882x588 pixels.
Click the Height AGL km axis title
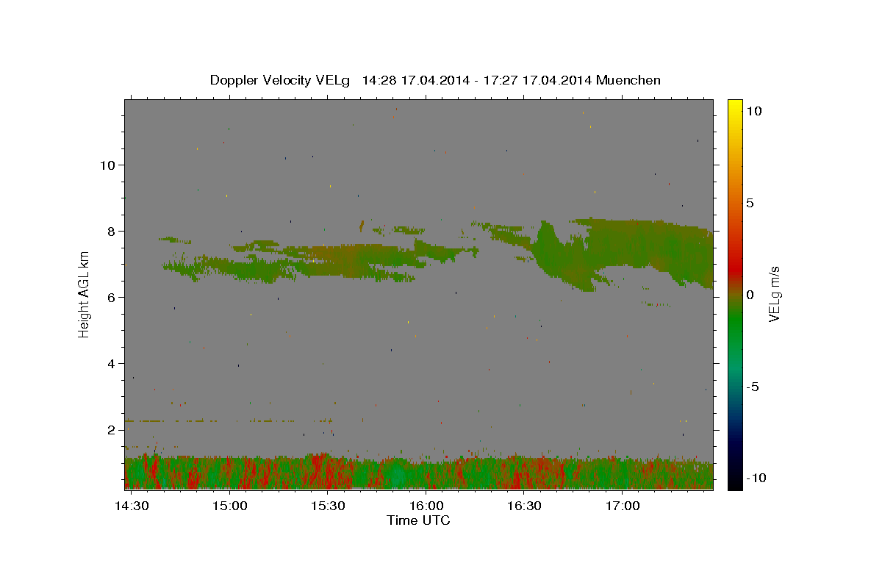pyautogui.click(x=84, y=294)
